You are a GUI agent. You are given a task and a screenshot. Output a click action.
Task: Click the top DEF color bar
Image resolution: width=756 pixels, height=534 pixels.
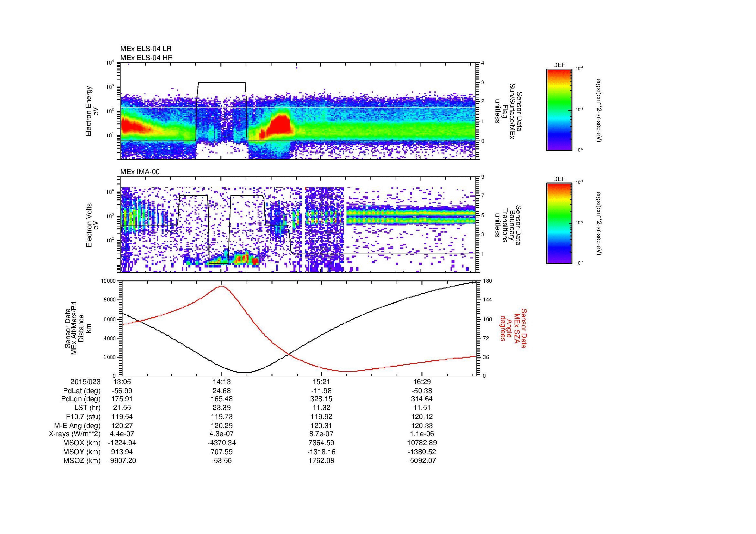[x=559, y=110]
